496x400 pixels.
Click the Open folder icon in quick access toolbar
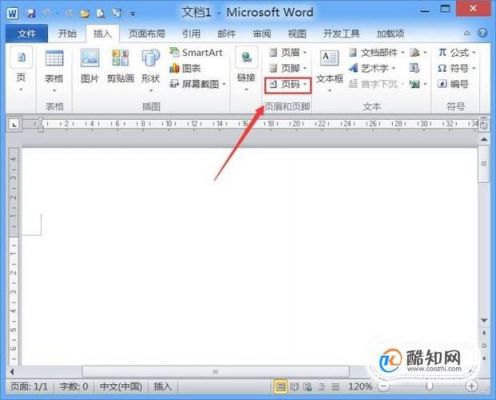tap(85, 14)
